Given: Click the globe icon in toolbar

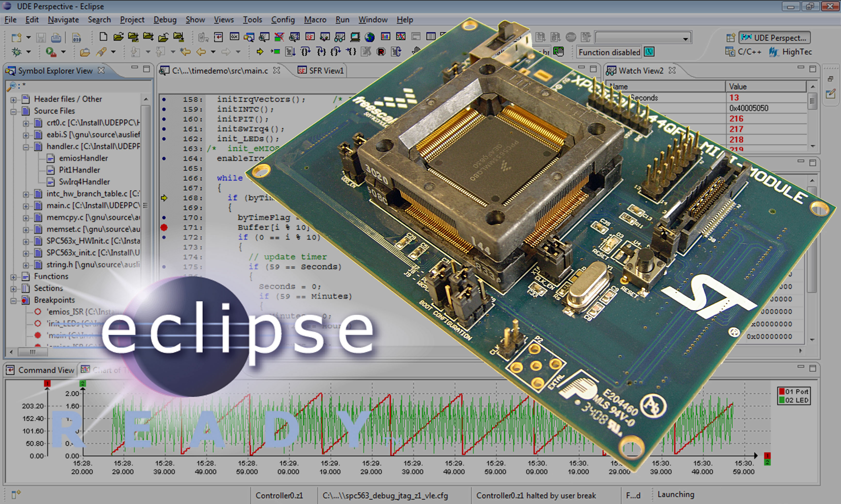Looking at the screenshot, I should [x=370, y=37].
